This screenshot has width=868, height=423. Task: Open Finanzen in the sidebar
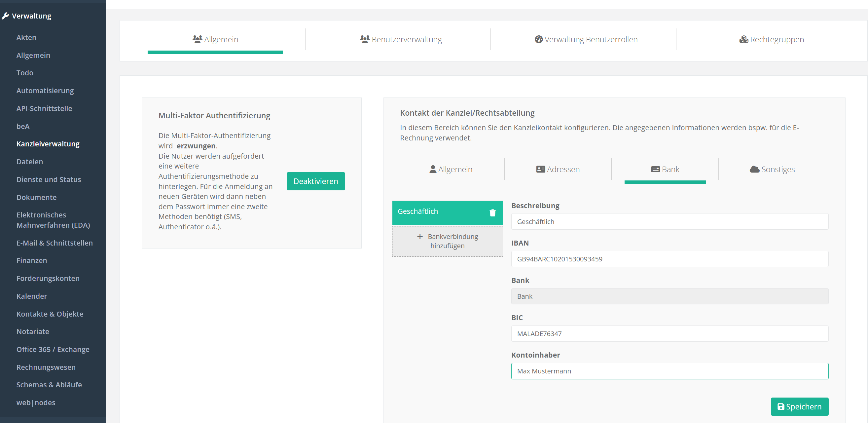click(32, 260)
